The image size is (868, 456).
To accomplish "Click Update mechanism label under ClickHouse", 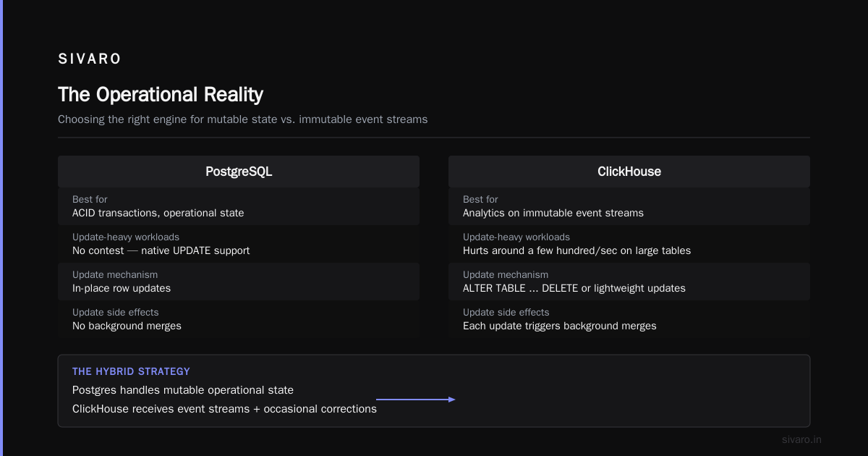I will point(506,274).
